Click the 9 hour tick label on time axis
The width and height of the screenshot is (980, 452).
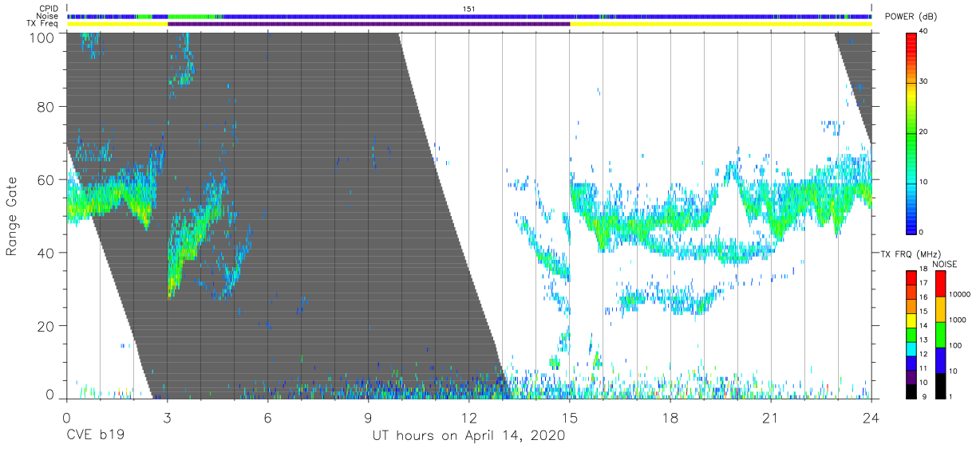369,418
